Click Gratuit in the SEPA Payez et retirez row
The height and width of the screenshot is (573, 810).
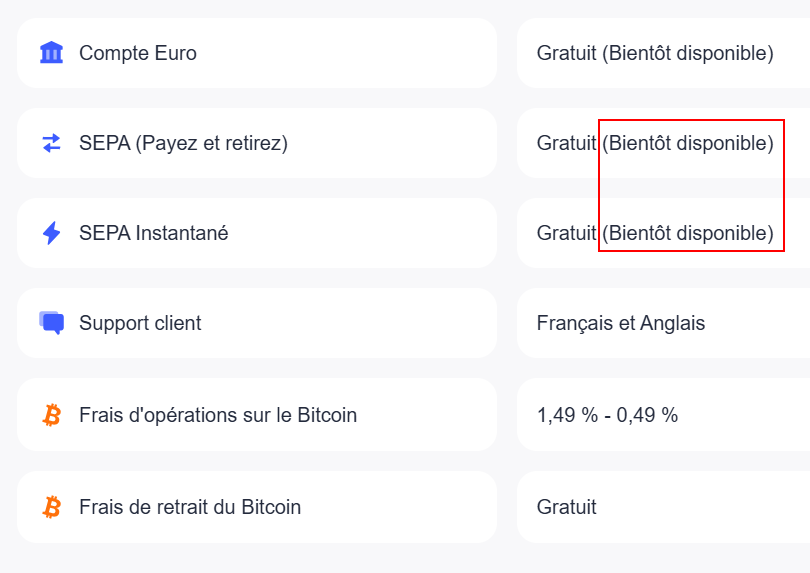tap(567, 143)
